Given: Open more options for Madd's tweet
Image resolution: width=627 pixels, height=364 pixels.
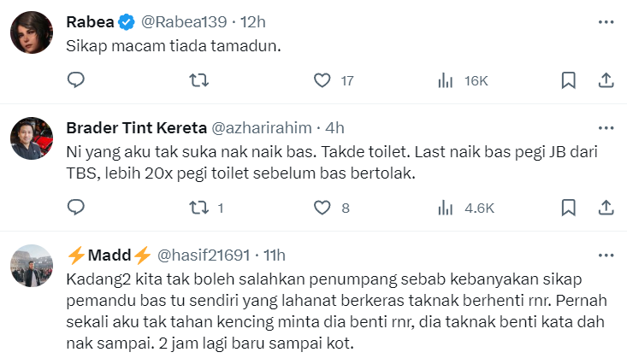Looking at the screenshot, I should pos(605,255).
